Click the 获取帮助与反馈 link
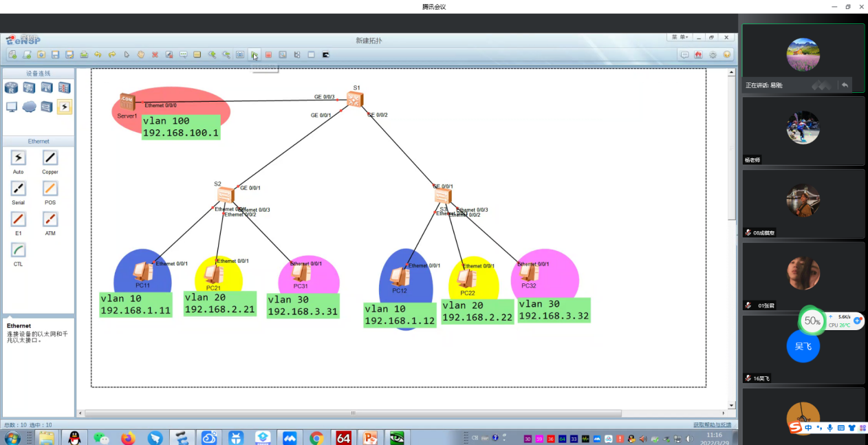This screenshot has width=868, height=445. point(713,424)
